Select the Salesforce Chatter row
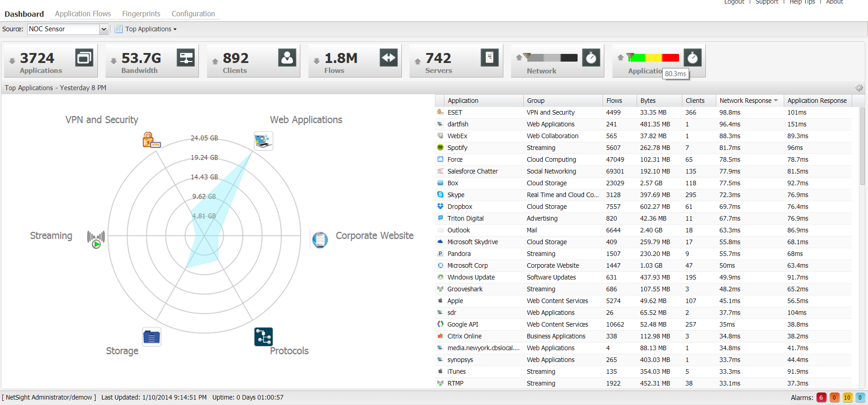The height and width of the screenshot is (405, 868). [x=643, y=171]
